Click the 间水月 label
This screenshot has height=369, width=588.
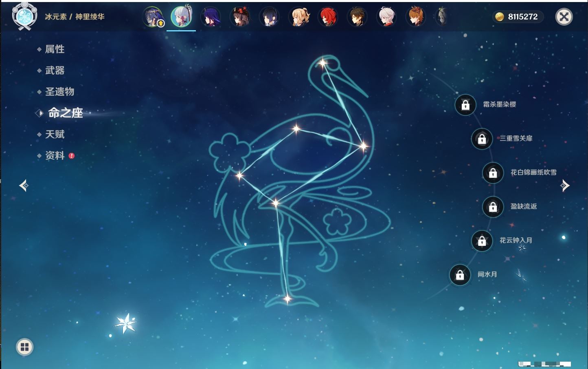pyautogui.click(x=487, y=274)
